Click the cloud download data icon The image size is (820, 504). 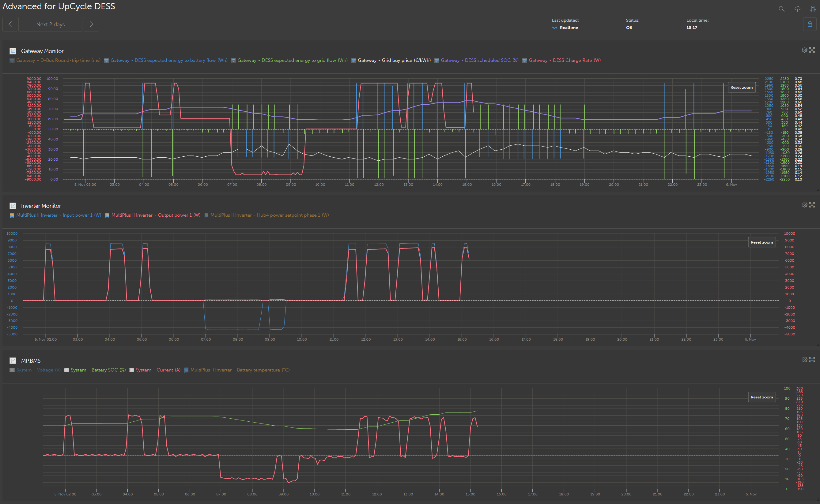point(797,9)
